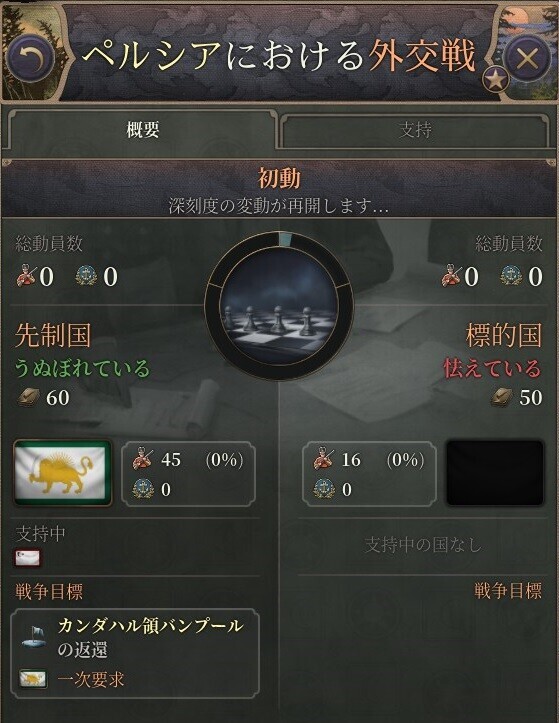Click the うぬぼれている attitude text

[x=83, y=368]
